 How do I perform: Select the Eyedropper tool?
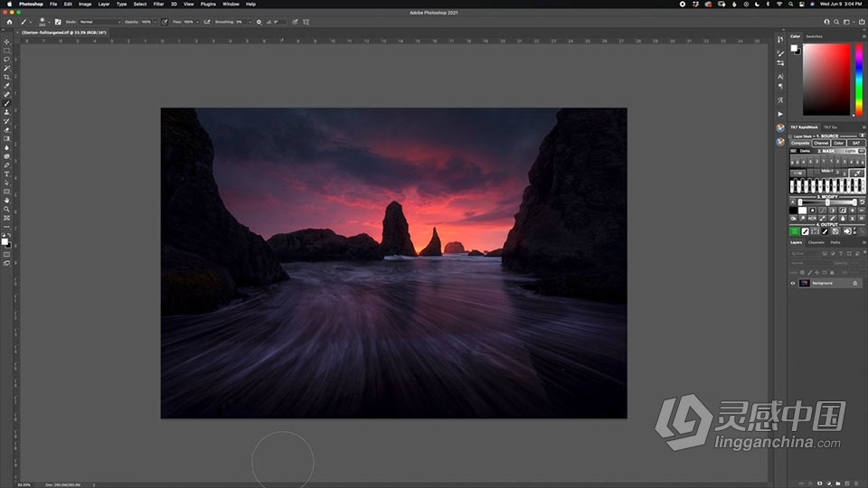(6, 86)
